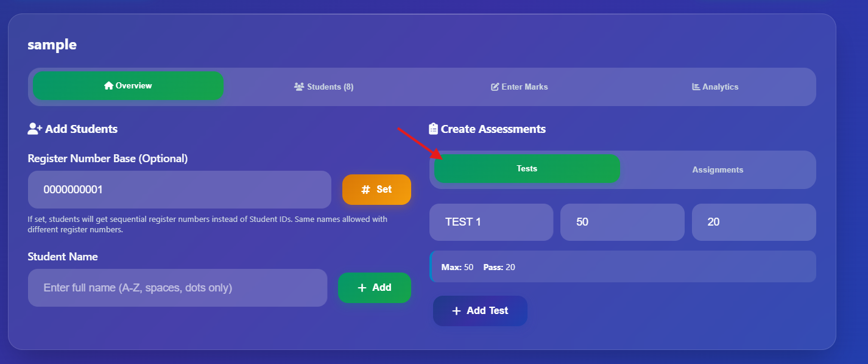868x364 pixels.
Task: Open the Analytics tab
Action: pos(716,87)
